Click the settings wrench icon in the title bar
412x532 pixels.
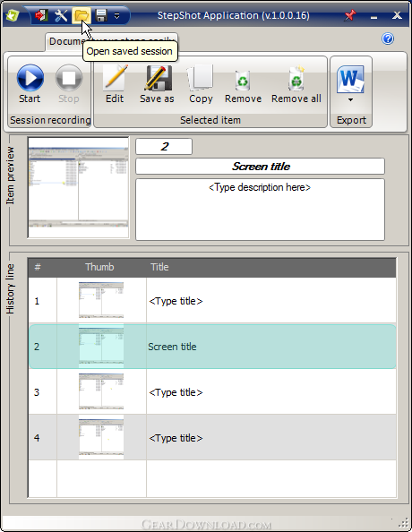point(61,15)
